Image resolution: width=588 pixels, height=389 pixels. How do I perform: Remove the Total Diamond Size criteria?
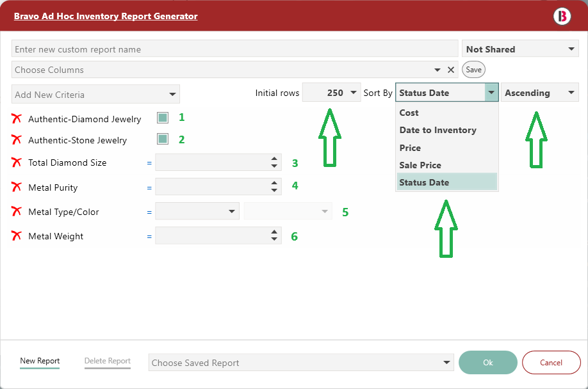[x=17, y=163]
